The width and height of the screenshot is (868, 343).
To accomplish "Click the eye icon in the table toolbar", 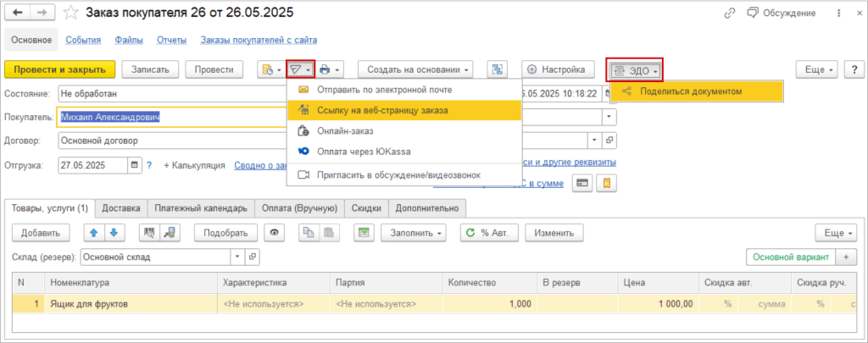I will [x=273, y=233].
